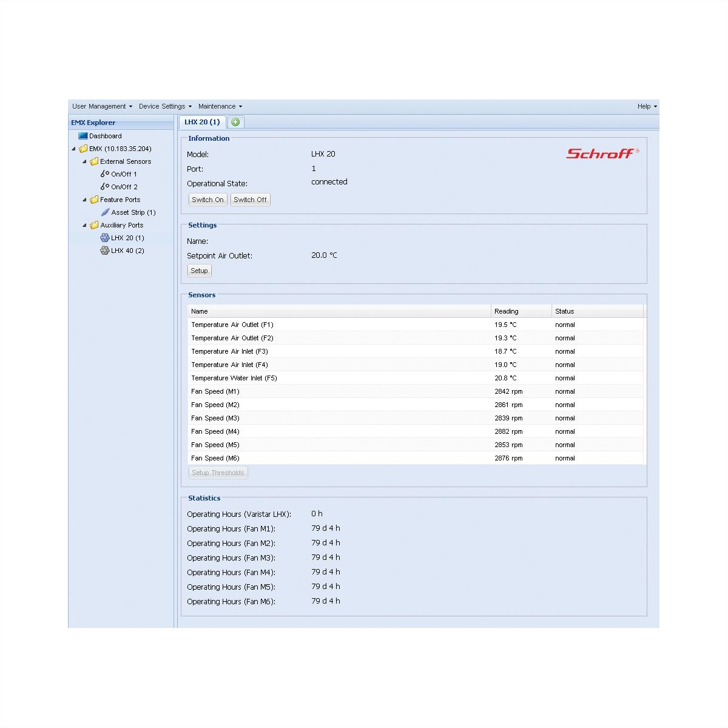Click the 20.0 °C setpoint value
The height and width of the screenshot is (728, 728).
click(324, 255)
